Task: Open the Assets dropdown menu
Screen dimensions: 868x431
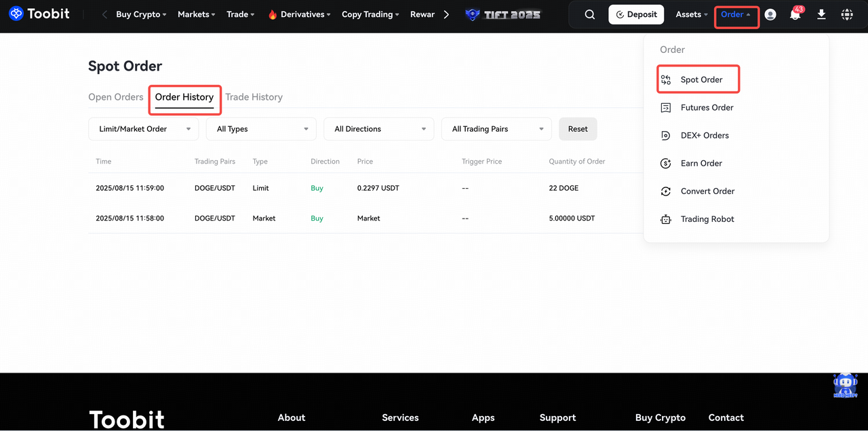Action: [692, 14]
